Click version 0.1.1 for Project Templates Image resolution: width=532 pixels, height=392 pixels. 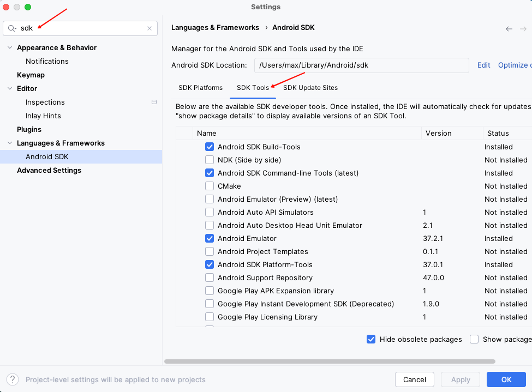tap(430, 252)
